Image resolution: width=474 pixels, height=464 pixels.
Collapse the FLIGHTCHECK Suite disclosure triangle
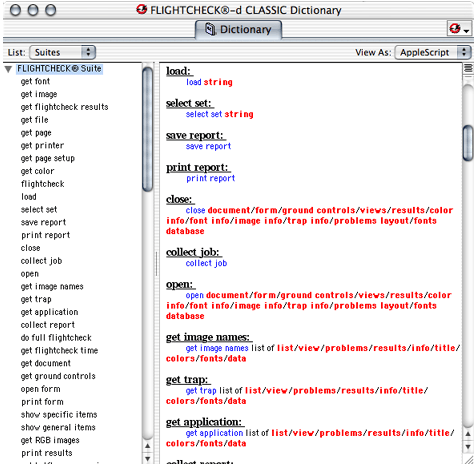pyautogui.click(x=8, y=69)
